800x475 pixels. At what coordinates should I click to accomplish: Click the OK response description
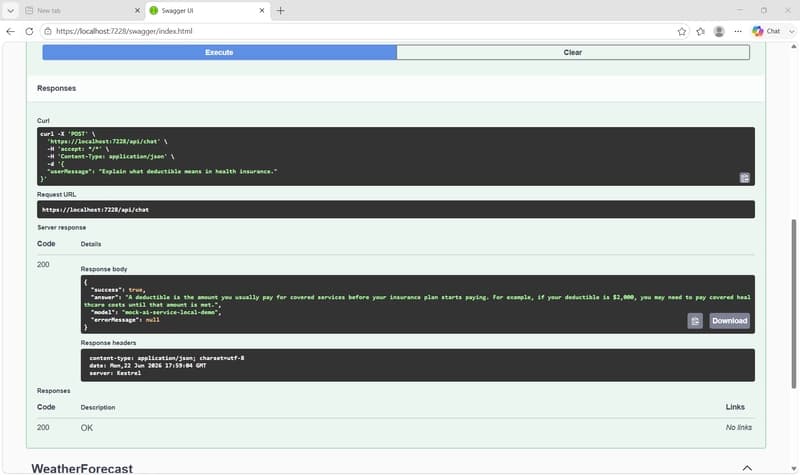[x=87, y=428]
